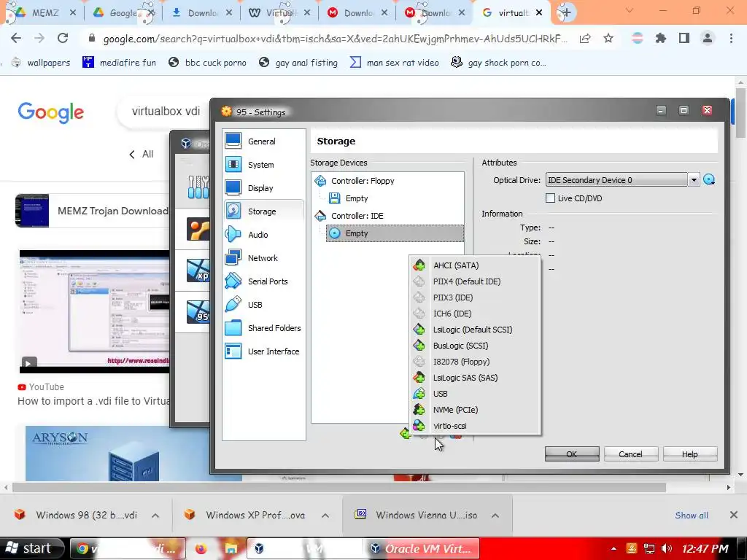Select the Empty optical drive under IDE
The height and width of the screenshot is (560, 747).
coord(395,233)
